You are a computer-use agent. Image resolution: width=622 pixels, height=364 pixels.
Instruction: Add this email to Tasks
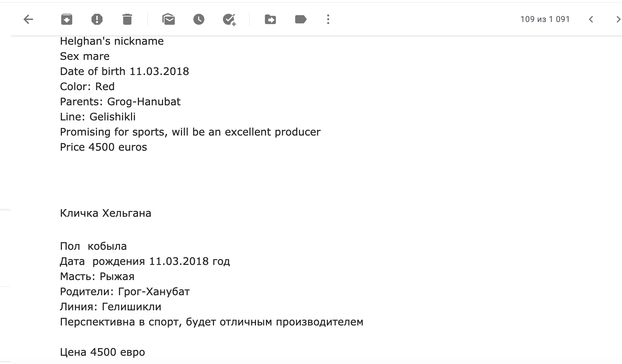[x=229, y=19]
